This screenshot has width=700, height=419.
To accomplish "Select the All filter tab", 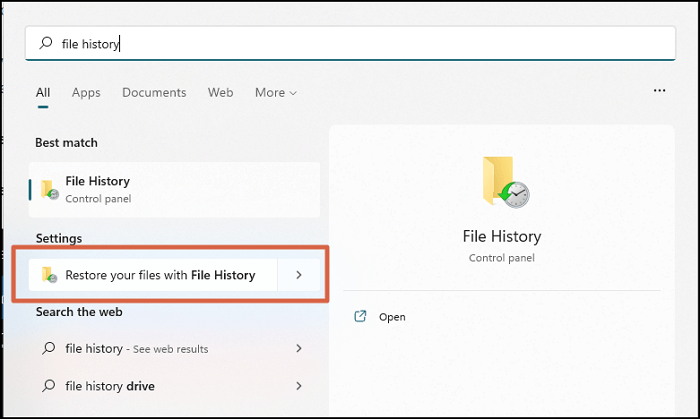I will point(43,93).
